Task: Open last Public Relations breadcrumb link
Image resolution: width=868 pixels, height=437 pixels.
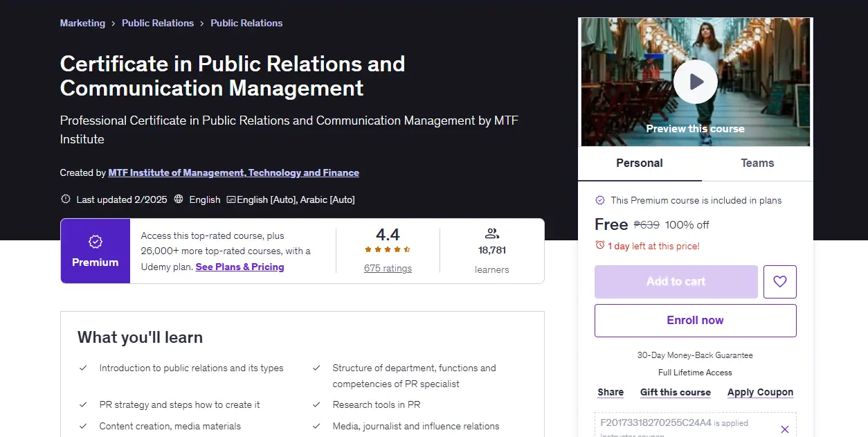Action: (246, 23)
